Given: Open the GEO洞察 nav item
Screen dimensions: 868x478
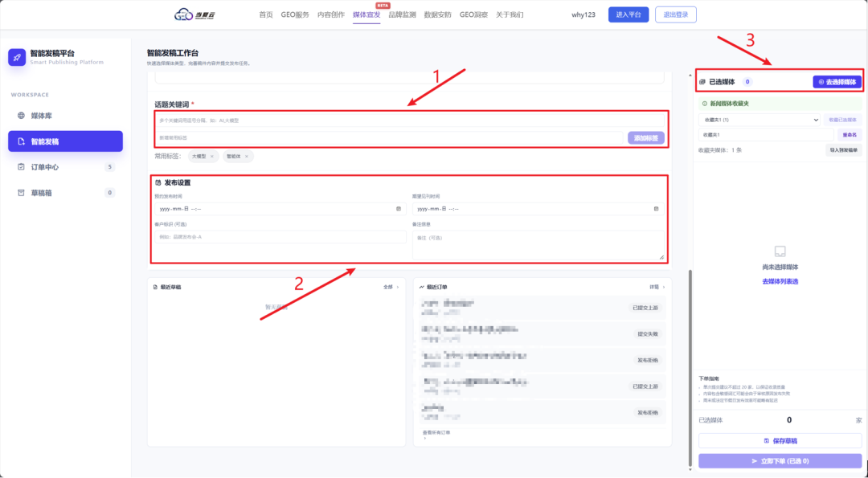Looking at the screenshot, I should 474,15.
